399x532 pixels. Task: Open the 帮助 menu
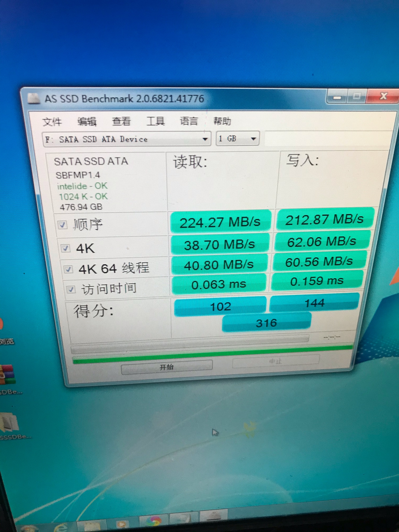tap(222, 121)
